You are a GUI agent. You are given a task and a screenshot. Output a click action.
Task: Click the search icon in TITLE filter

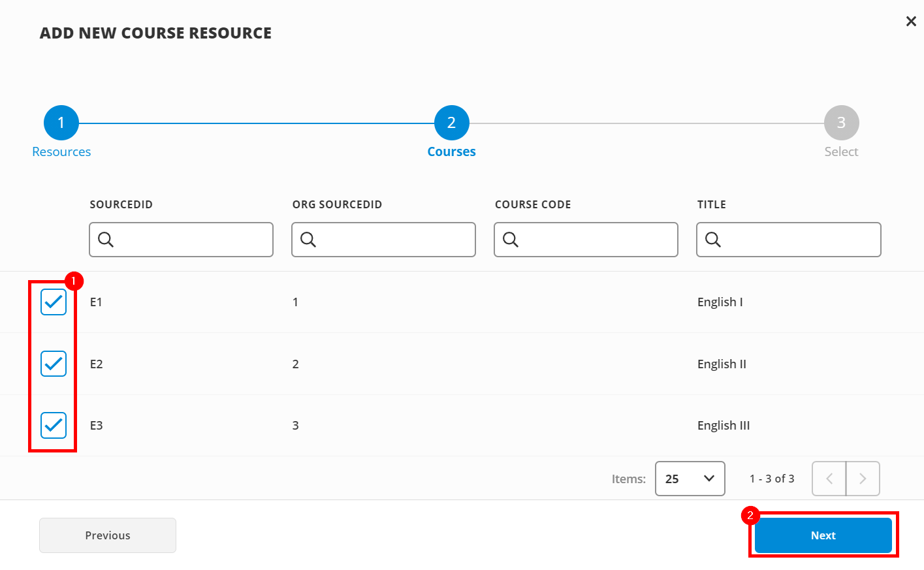coord(713,240)
